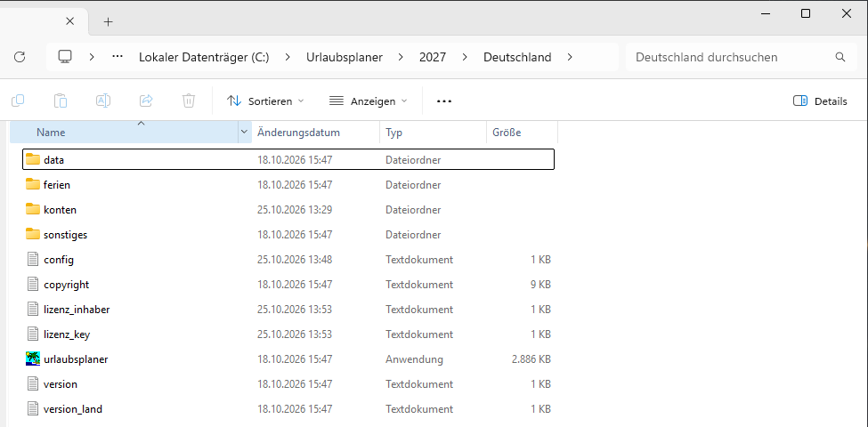This screenshot has height=427, width=868.
Task: Click the sonstiges folder icon
Action: pos(33,235)
